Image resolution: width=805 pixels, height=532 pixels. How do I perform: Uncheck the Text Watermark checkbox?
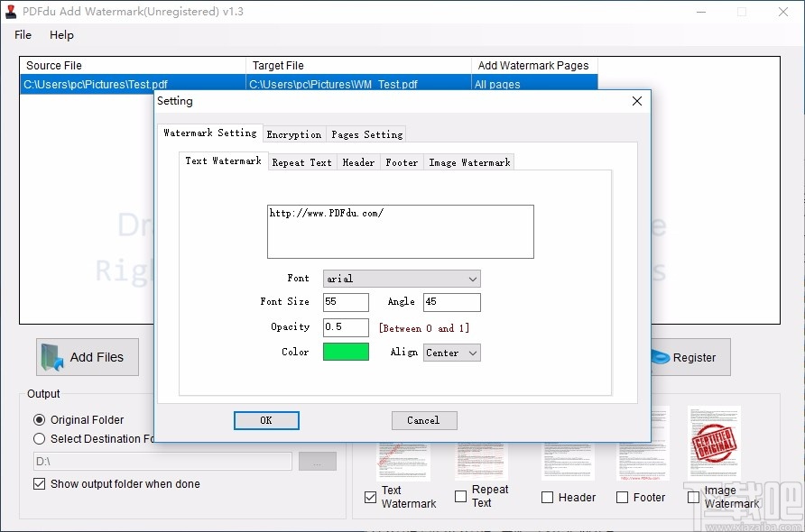click(x=370, y=497)
